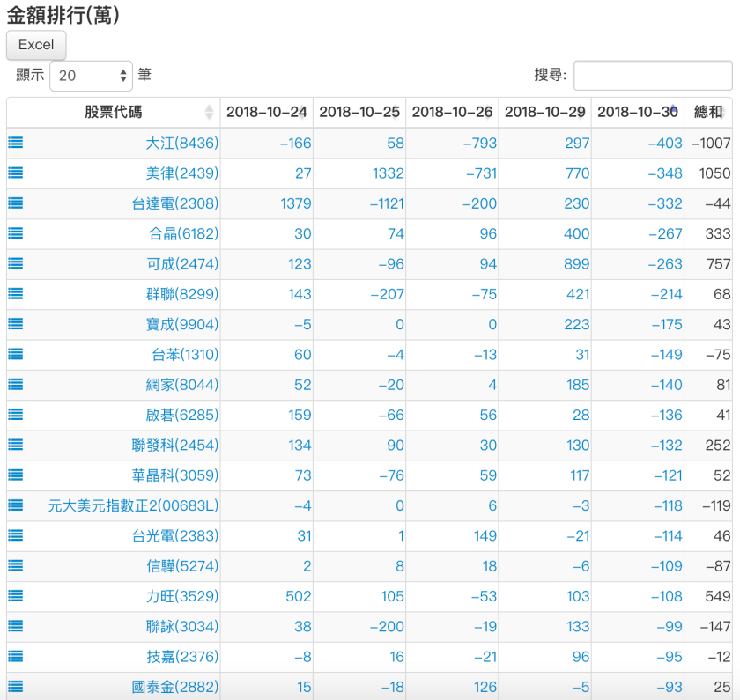Select the 寶成(9904) stock link
This screenshot has width=740, height=700.
[181, 324]
